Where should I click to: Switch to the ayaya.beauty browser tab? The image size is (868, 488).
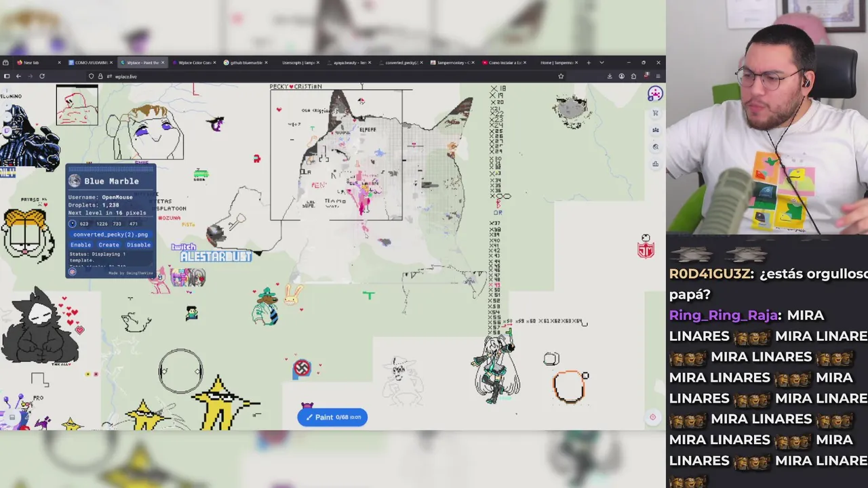click(x=348, y=62)
